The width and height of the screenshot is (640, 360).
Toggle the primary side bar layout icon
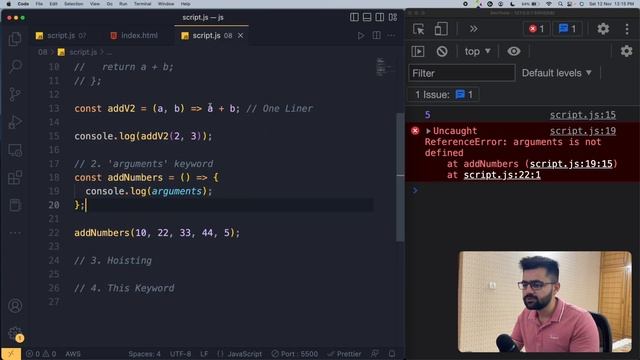(354, 17)
